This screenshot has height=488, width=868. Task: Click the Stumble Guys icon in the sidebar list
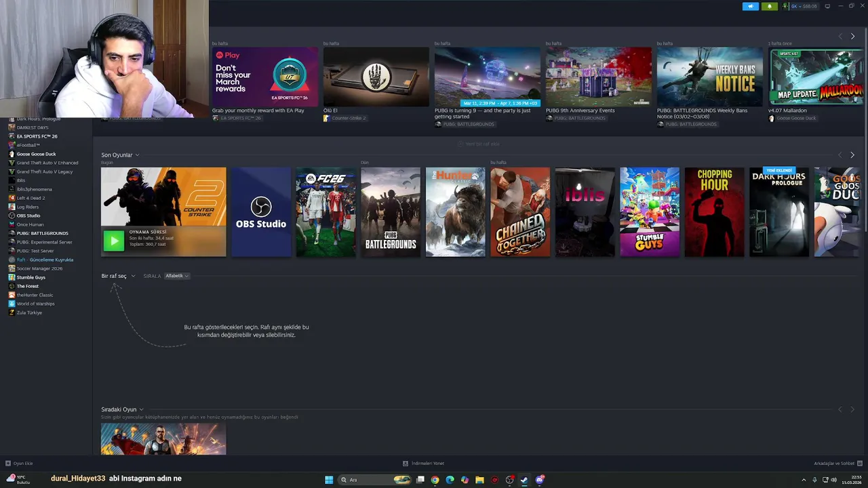point(12,277)
